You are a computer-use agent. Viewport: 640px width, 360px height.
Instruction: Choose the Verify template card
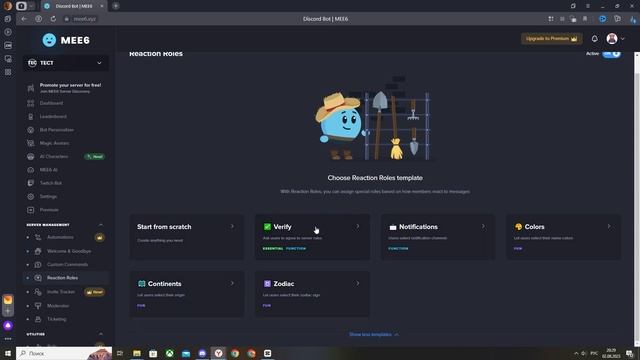click(x=312, y=237)
